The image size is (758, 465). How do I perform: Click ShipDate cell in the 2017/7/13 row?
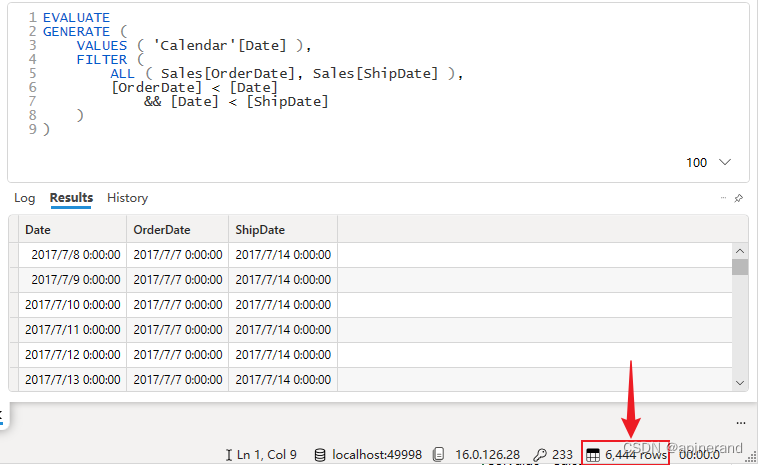[x=283, y=380]
